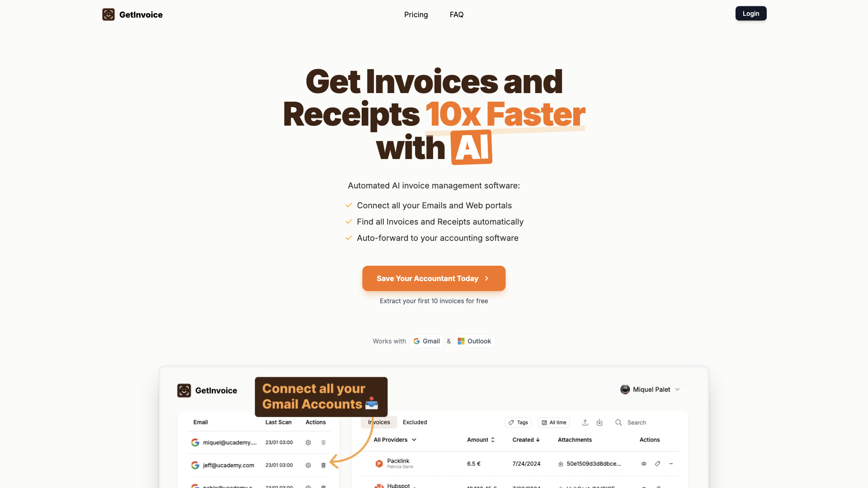Image resolution: width=868 pixels, height=488 pixels.
Task: Open the FAQ menu item
Action: click(456, 14)
